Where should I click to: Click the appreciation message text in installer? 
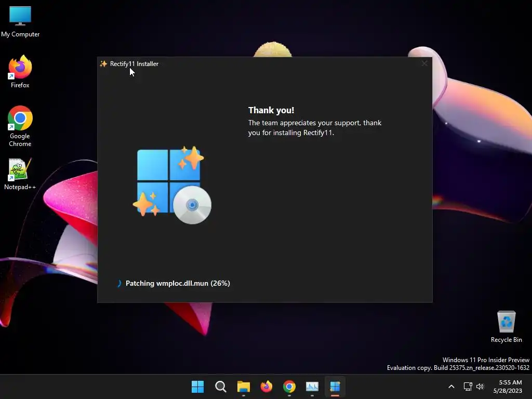tap(314, 128)
